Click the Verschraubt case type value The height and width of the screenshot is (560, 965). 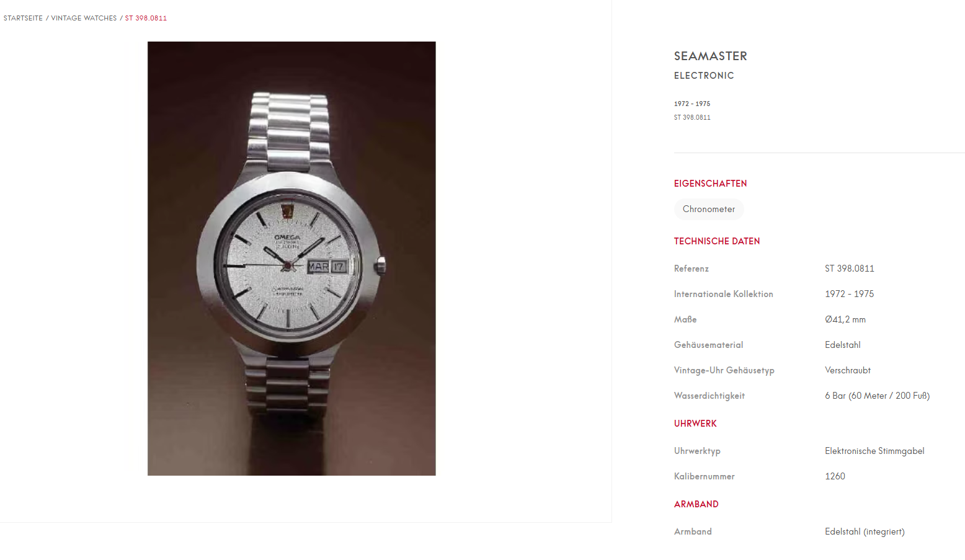click(848, 370)
